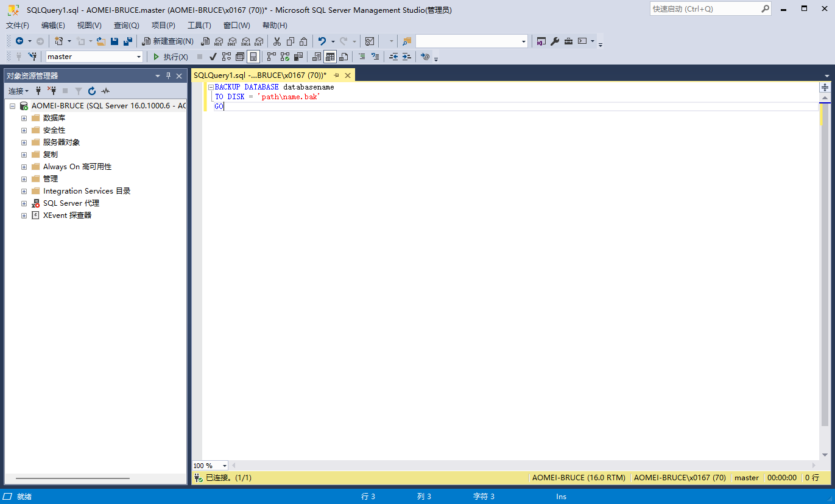Click the New Project icon

click(59, 41)
